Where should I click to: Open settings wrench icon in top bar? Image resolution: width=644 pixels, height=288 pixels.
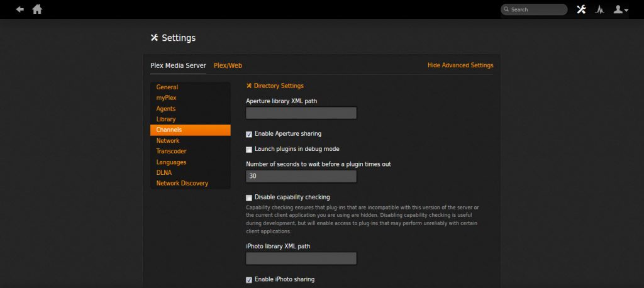(x=581, y=9)
